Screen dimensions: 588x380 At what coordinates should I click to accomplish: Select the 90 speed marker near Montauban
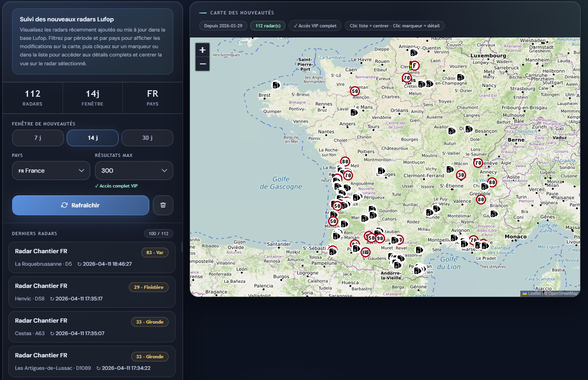pos(380,239)
